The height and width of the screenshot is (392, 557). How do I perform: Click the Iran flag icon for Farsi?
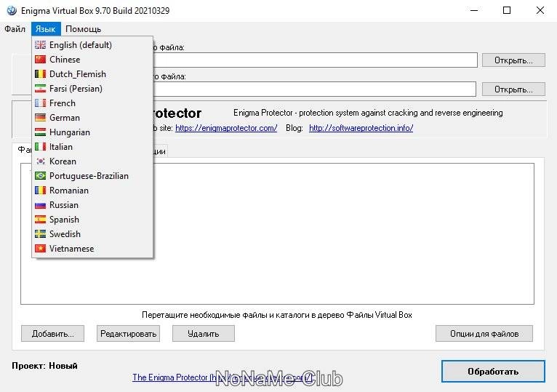point(40,89)
